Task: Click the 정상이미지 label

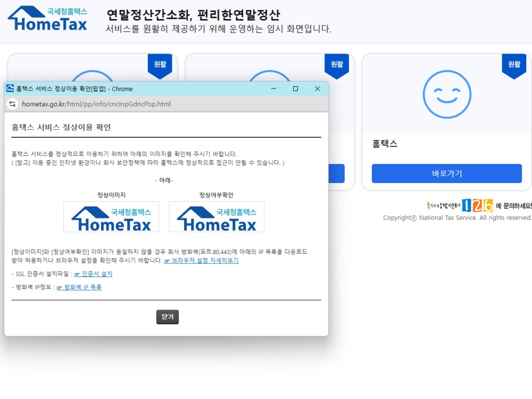Action: coord(111,195)
